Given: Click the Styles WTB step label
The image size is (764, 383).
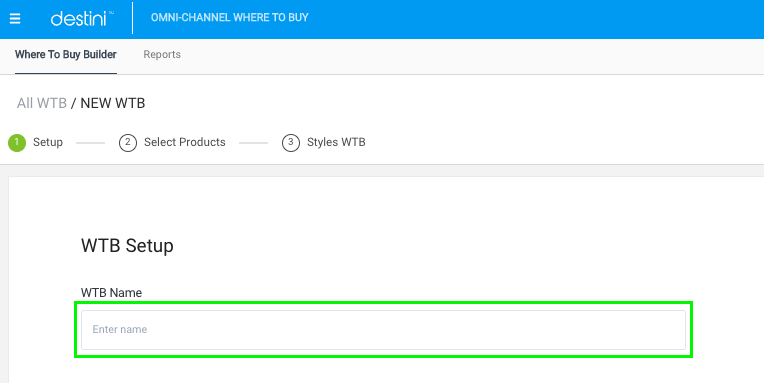Looking at the screenshot, I should pyautogui.click(x=336, y=142).
